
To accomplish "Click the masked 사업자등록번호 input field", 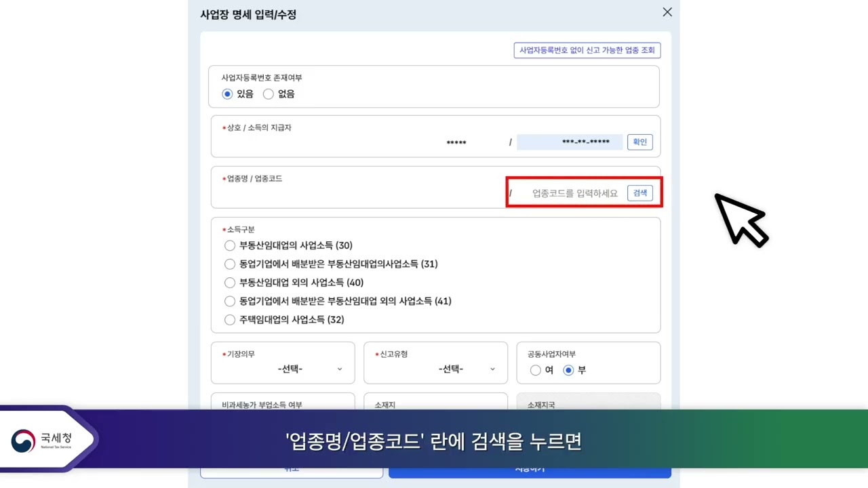I will (570, 142).
